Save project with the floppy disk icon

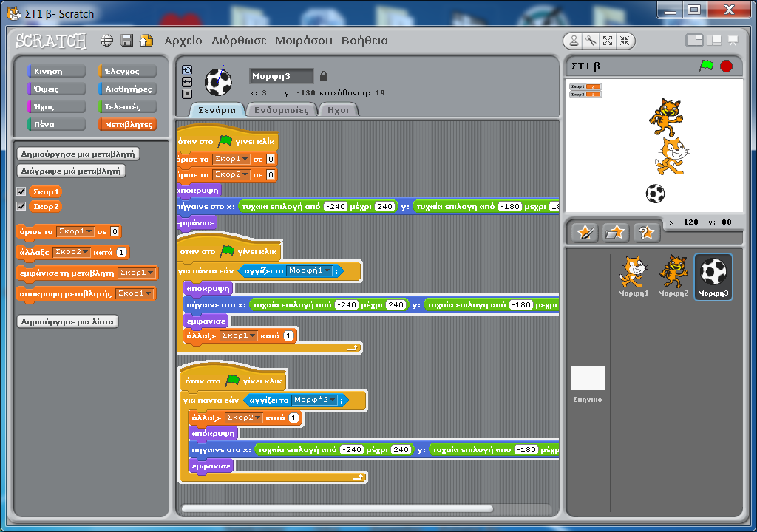coord(127,41)
